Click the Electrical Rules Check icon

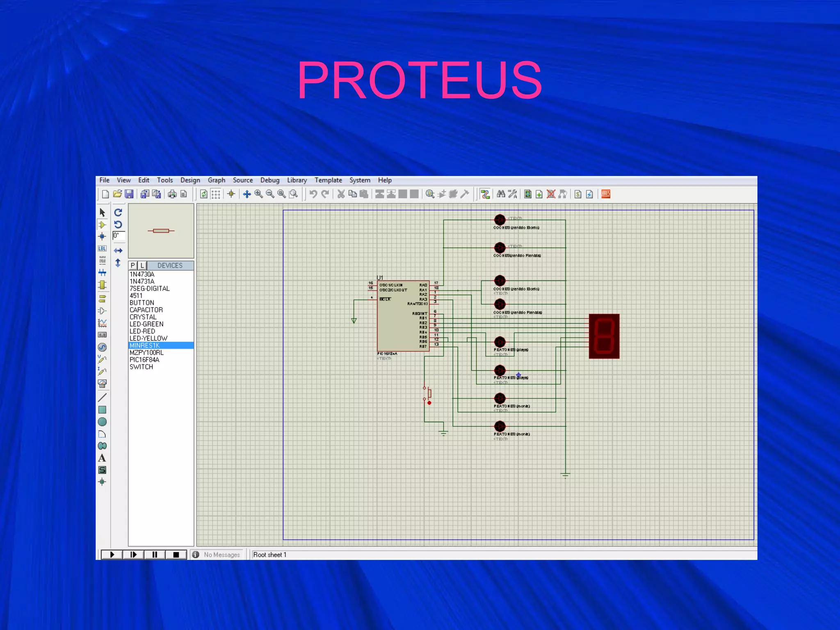click(x=590, y=194)
